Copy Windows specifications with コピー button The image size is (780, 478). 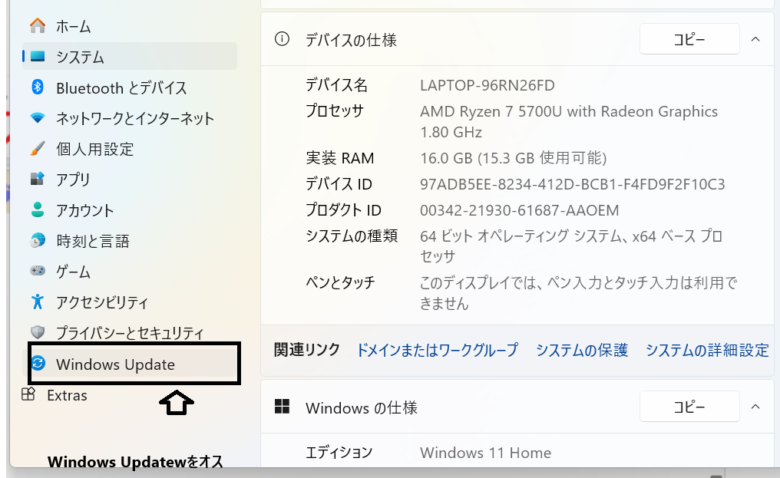click(x=689, y=408)
